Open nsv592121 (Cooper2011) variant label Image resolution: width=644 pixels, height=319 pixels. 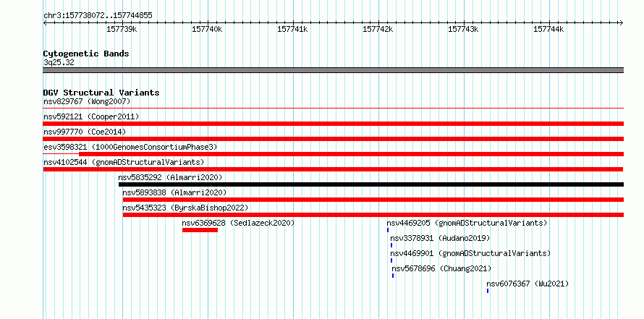coord(91,116)
